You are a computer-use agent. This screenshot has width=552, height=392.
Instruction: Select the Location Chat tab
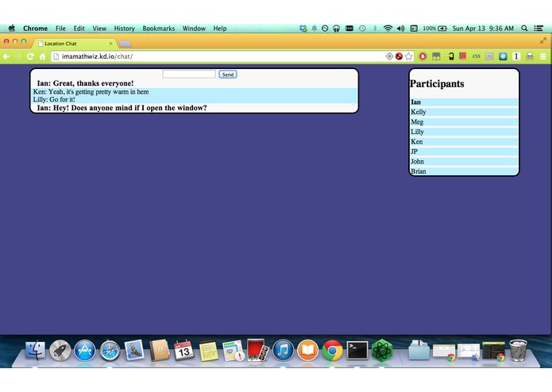point(74,44)
